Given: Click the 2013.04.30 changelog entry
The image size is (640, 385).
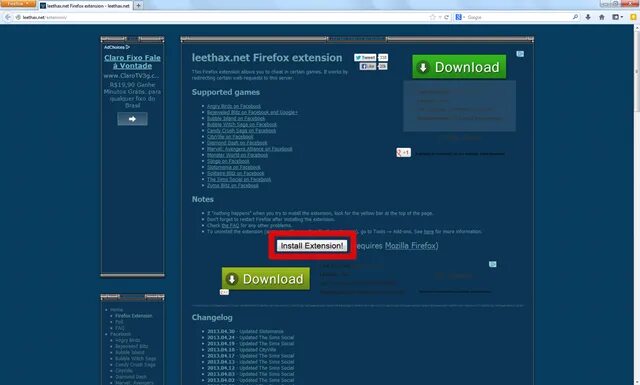Looking at the screenshot, I should 245,332.
